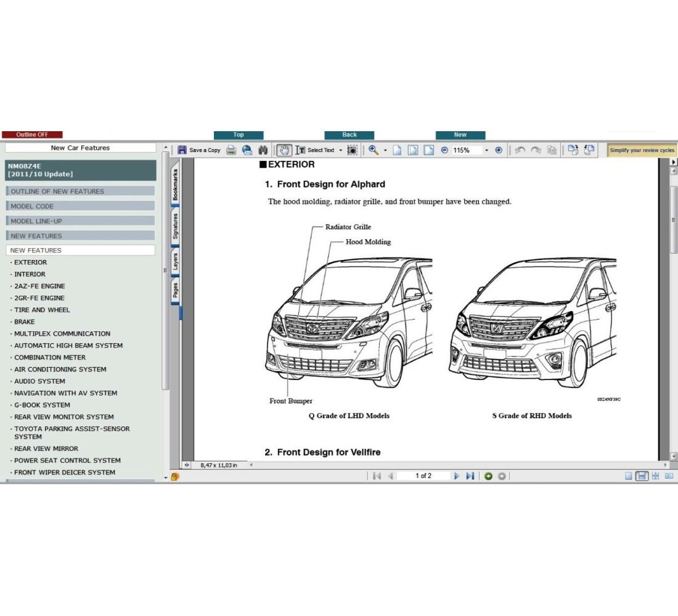The image size is (678, 616).
Task: Click the Save a Copy floppy icon
Action: (x=182, y=150)
